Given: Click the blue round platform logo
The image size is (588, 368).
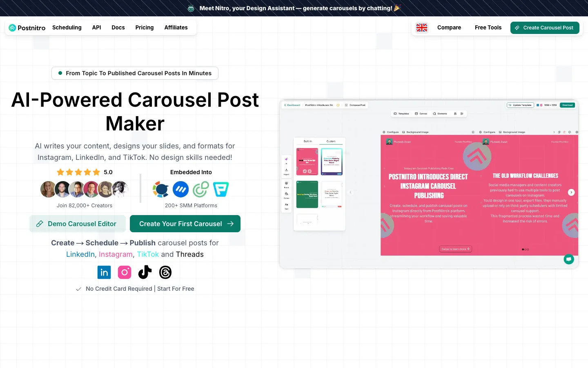Looking at the screenshot, I should coord(180,189).
